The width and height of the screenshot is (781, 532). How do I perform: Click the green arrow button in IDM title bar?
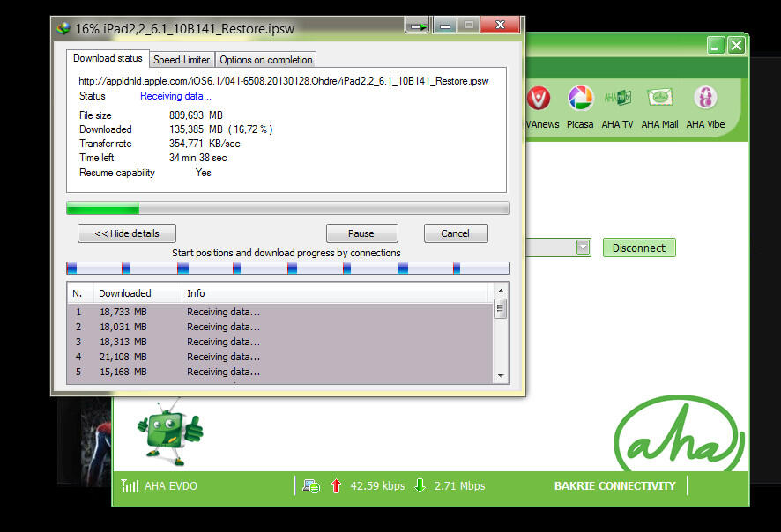418,26
